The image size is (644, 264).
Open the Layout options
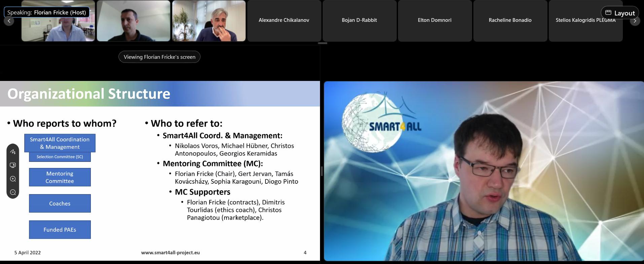tap(620, 13)
